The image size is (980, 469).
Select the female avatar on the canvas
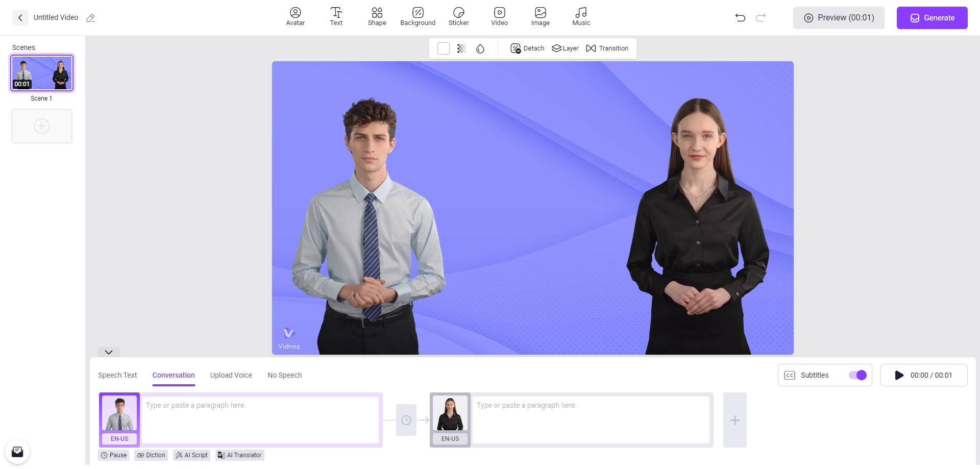698,227
